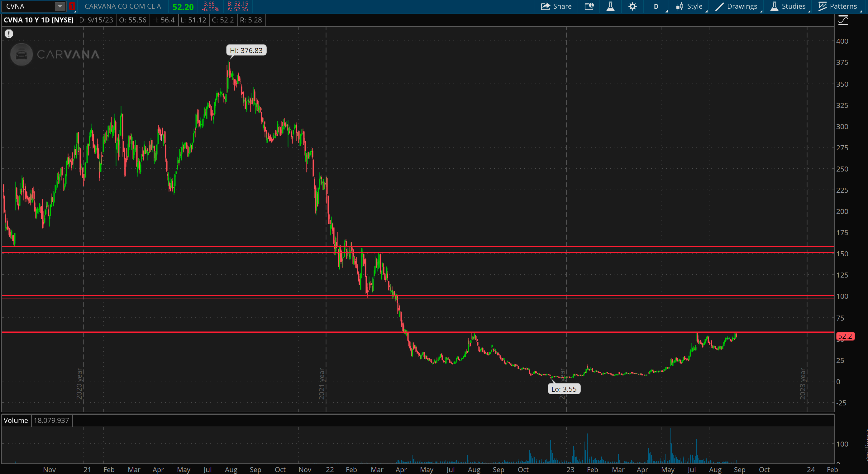This screenshot has height=474, width=868.
Task: Click the candlestick Style icon
Action: click(679, 7)
